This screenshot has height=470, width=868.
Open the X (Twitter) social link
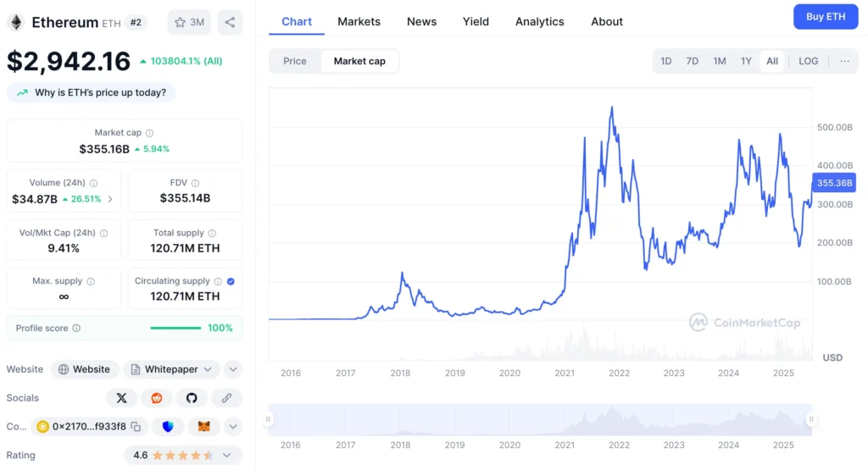point(121,398)
